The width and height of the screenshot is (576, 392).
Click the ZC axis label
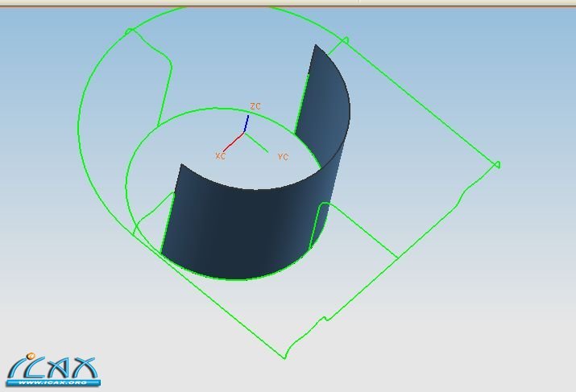[255, 106]
